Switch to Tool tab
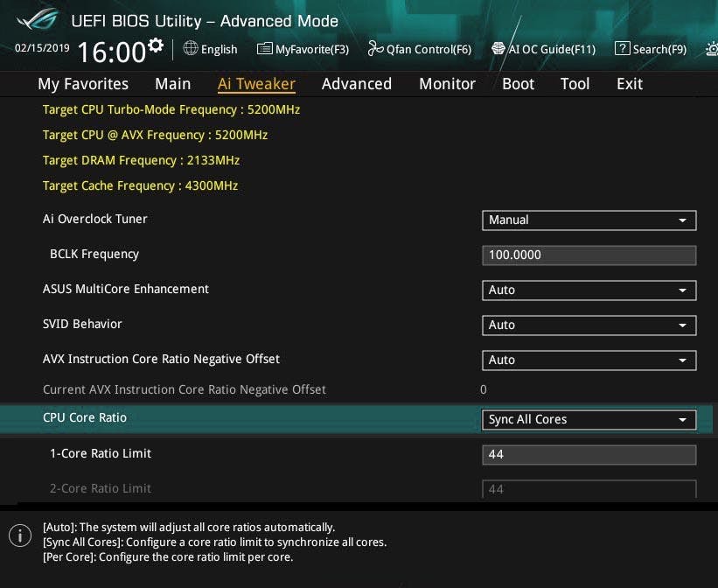 pyautogui.click(x=575, y=84)
